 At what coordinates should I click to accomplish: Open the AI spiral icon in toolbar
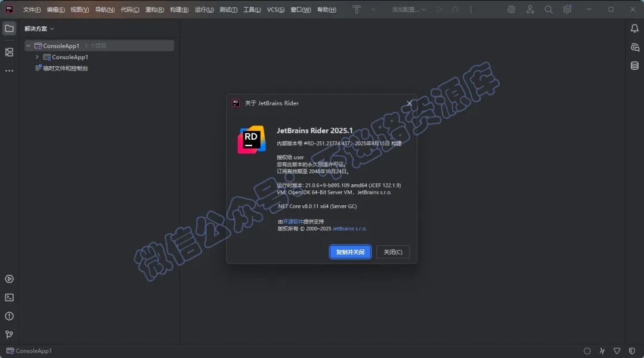512,9
